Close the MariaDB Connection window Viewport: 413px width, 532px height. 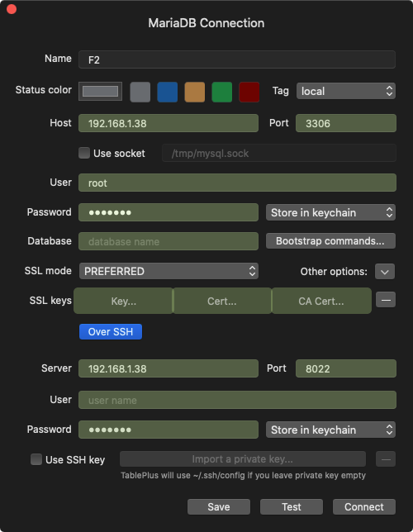(12, 9)
